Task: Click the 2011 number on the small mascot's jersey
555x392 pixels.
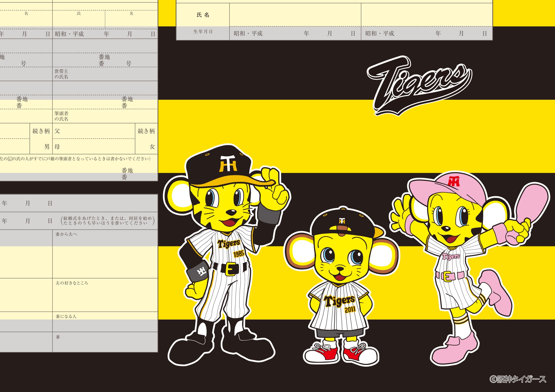Action: pyautogui.click(x=350, y=310)
